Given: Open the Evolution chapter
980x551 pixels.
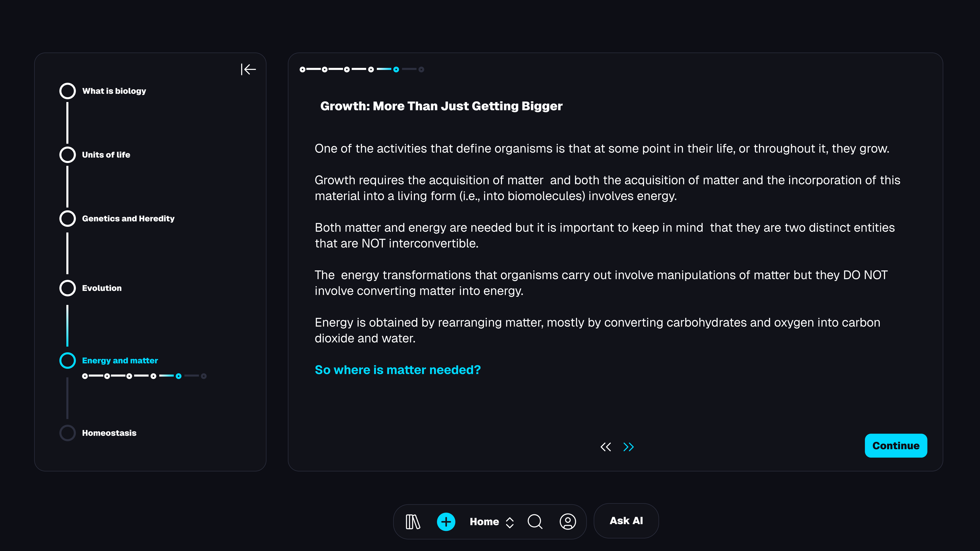Looking at the screenshot, I should click(x=102, y=288).
